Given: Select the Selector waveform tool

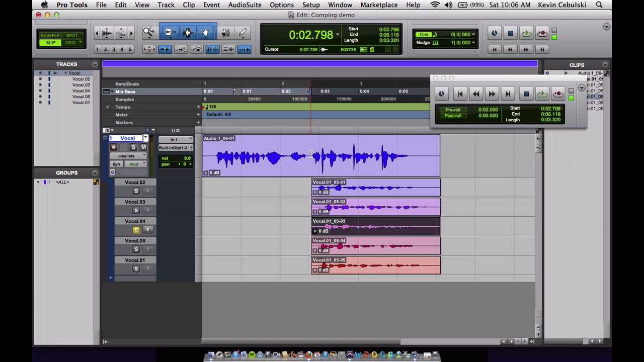Looking at the screenshot, I should coord(189,33).
